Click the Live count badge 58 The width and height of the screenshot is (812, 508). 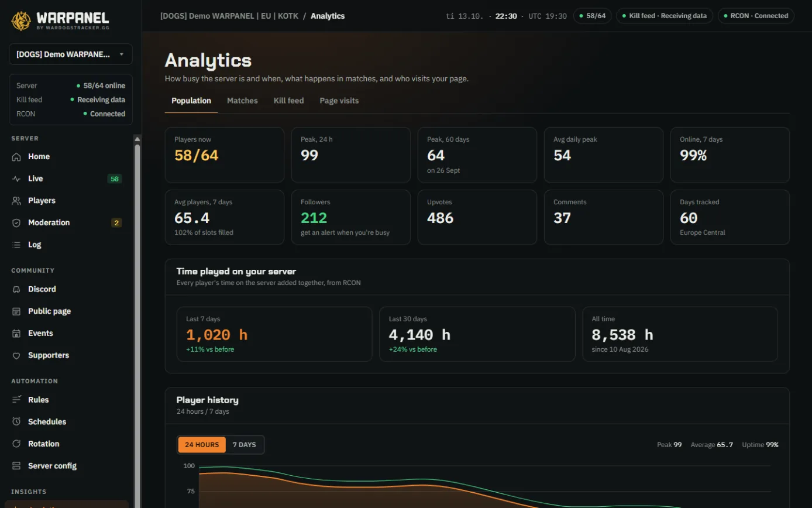(x=115, y=179)
